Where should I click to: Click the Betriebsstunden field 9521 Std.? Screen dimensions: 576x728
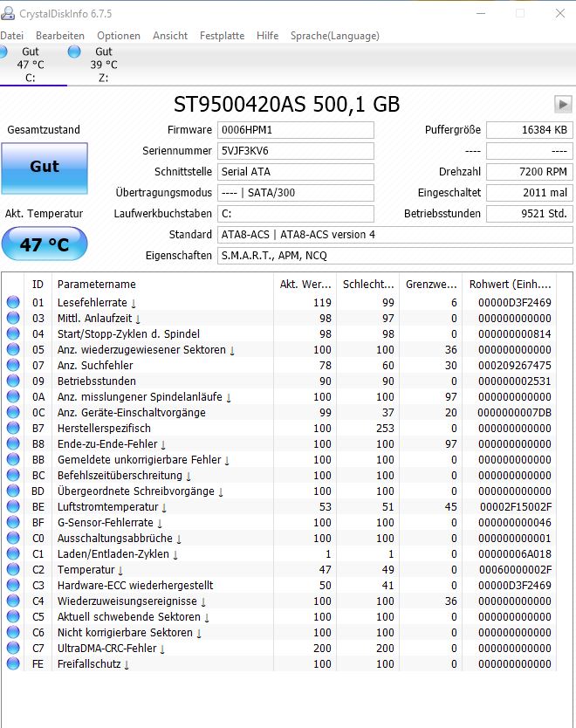[530, 214]
